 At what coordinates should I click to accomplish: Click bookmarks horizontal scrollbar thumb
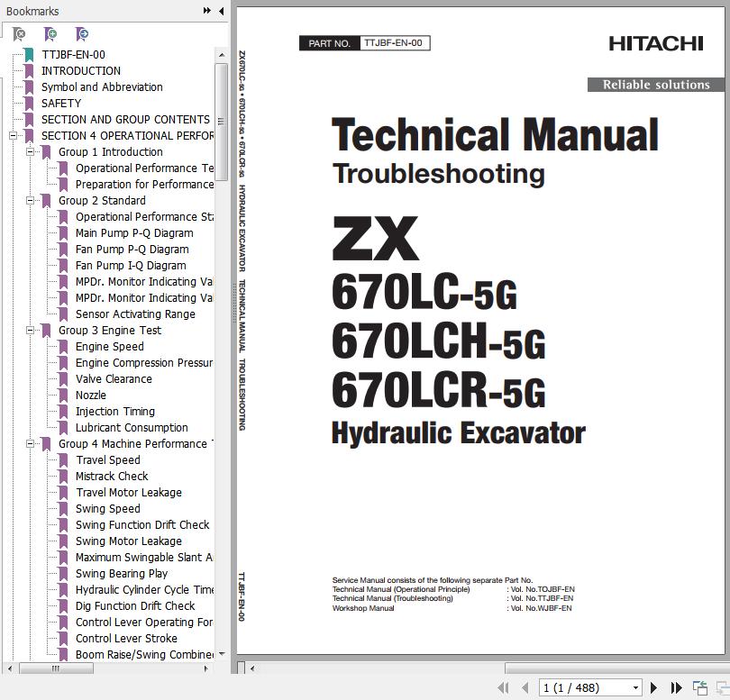(56, 668)
